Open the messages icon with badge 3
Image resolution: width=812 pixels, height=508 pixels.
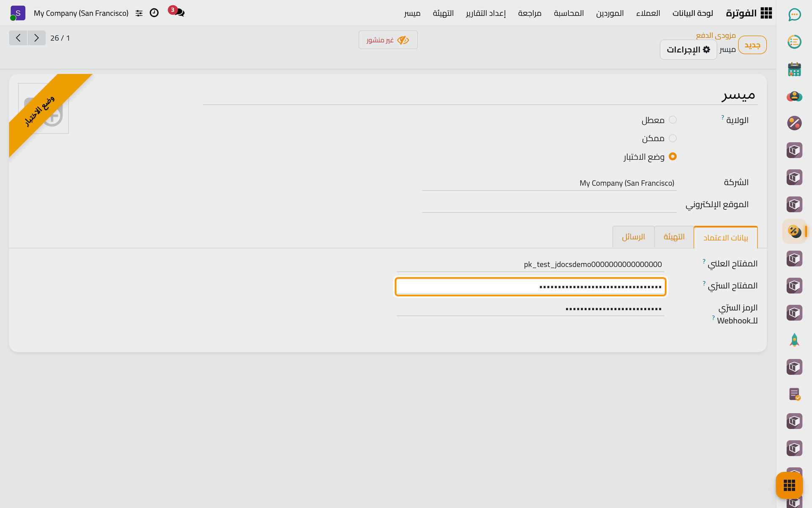[177, 12]
